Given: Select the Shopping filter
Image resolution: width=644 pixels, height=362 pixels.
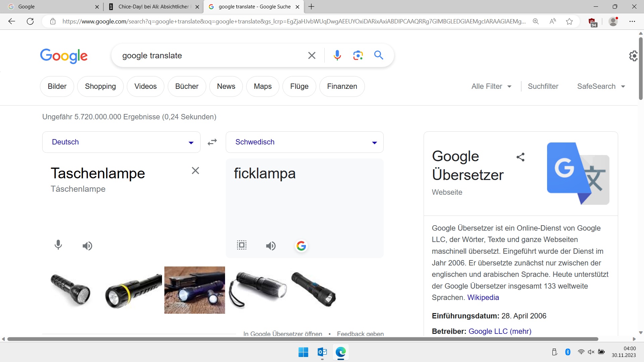Looking at the screenshot, I should coord(100,86).
